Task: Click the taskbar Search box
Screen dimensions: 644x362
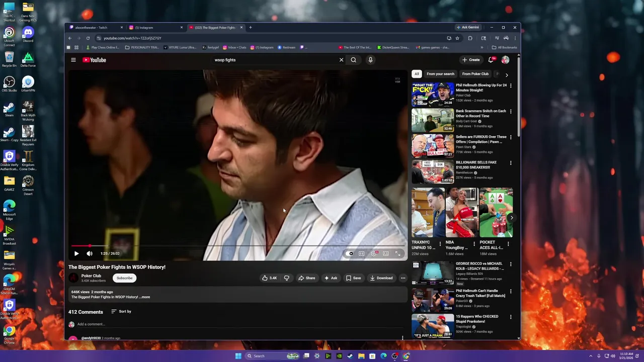Action: pos(272,356)
